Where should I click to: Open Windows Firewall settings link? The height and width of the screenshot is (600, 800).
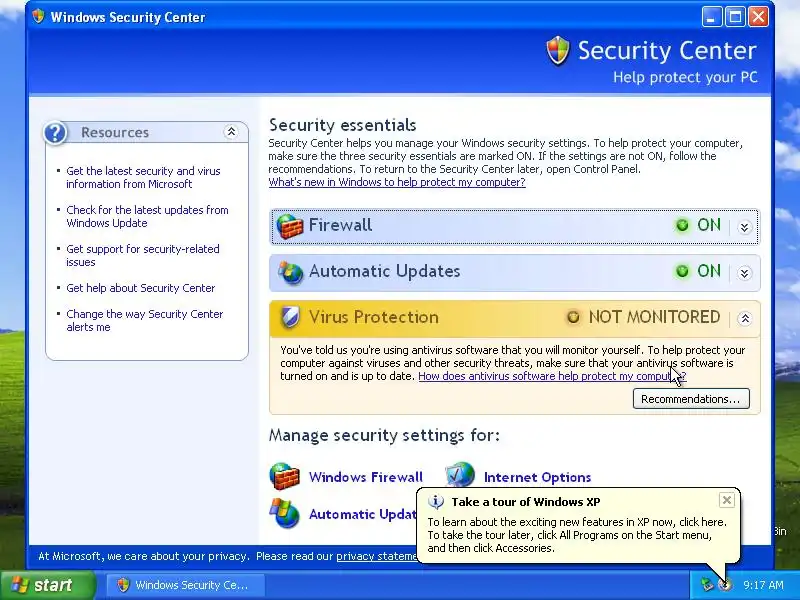coord(366,477)
